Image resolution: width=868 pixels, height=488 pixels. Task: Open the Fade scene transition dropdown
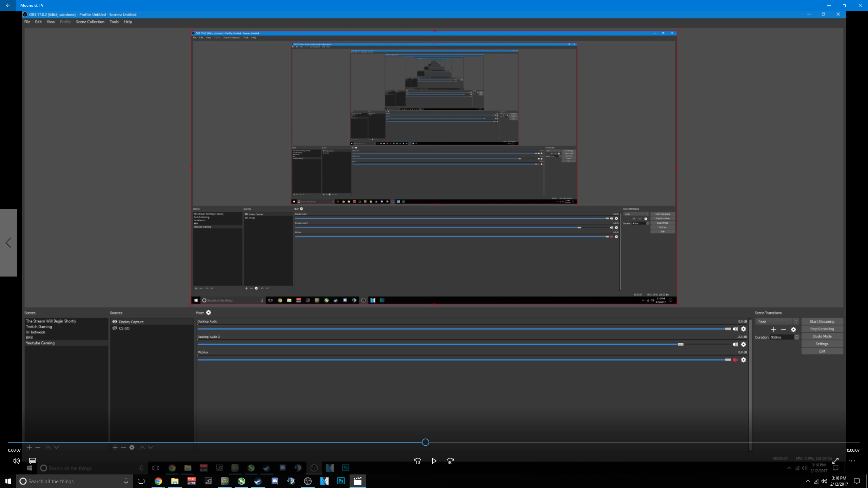point(776,322)
